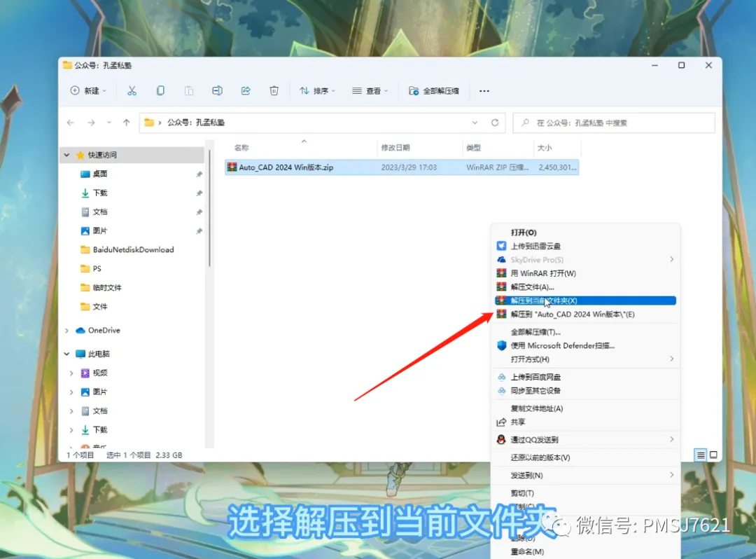Click the Delete trash icon in toolbar

[x=274, y=90]
